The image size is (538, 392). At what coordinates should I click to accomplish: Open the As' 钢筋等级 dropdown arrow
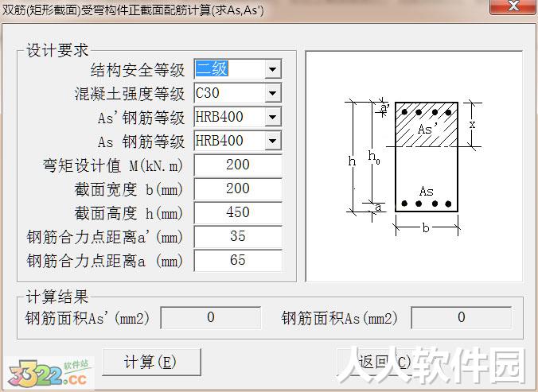click(x=273, y=117)
